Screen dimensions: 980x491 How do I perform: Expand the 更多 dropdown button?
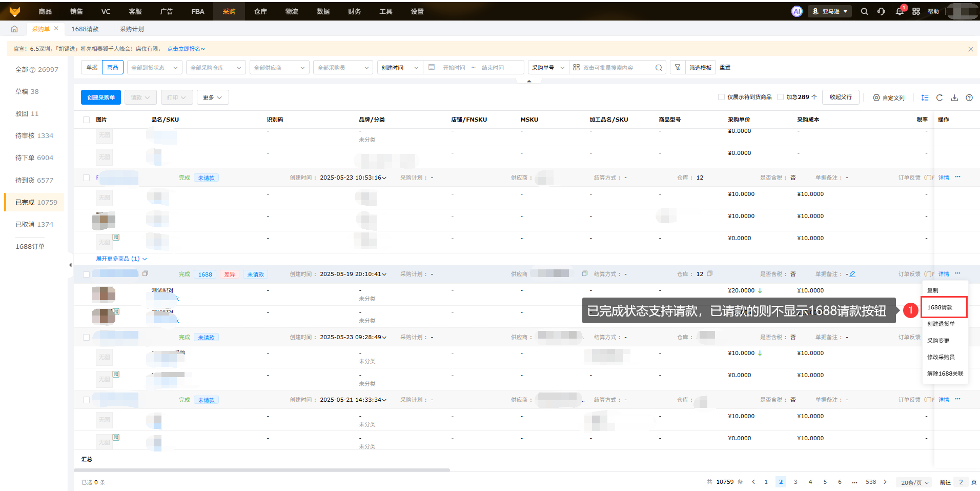(x=212, y=97)
